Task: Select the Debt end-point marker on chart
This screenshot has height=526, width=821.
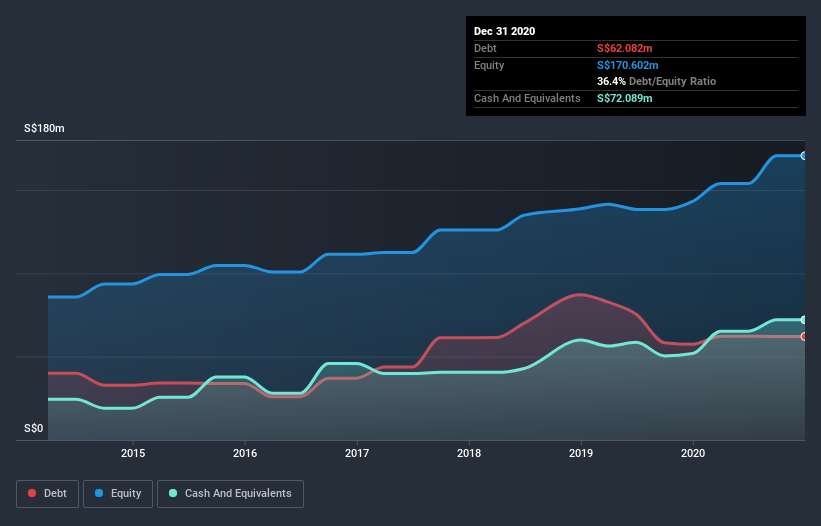Action: [x=804, y=337]
